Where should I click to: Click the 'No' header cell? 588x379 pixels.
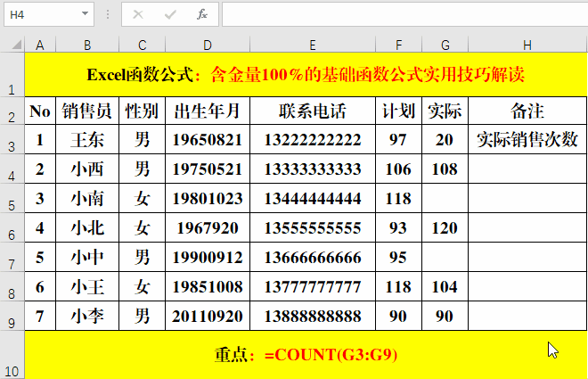click(40, 111)
